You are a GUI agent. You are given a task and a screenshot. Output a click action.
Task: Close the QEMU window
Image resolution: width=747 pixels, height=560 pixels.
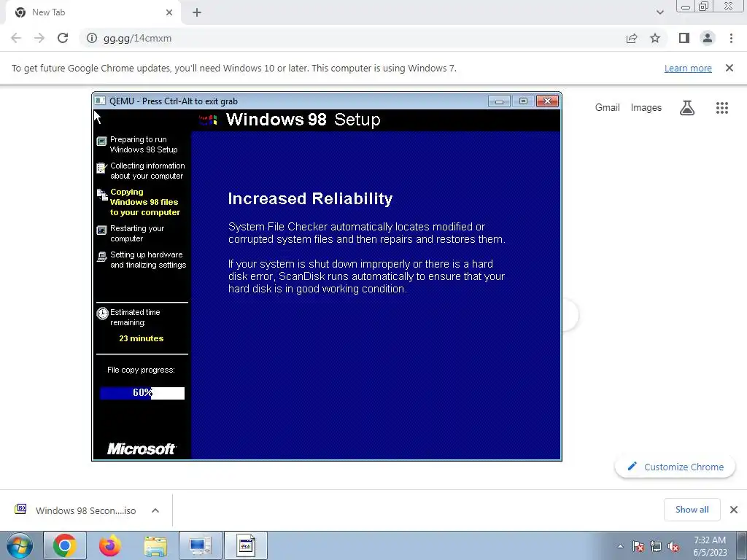[x=547, y=101]
